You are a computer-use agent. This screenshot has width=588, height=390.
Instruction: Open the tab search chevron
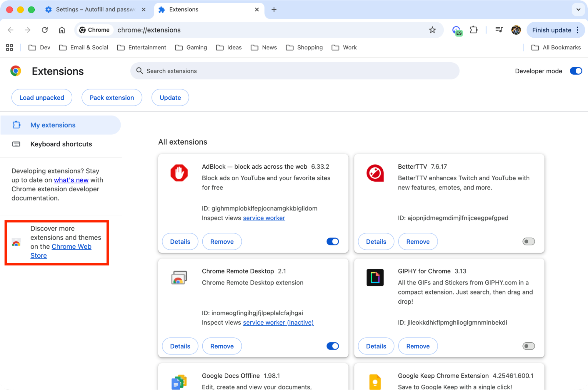click(x=578, y=9)
